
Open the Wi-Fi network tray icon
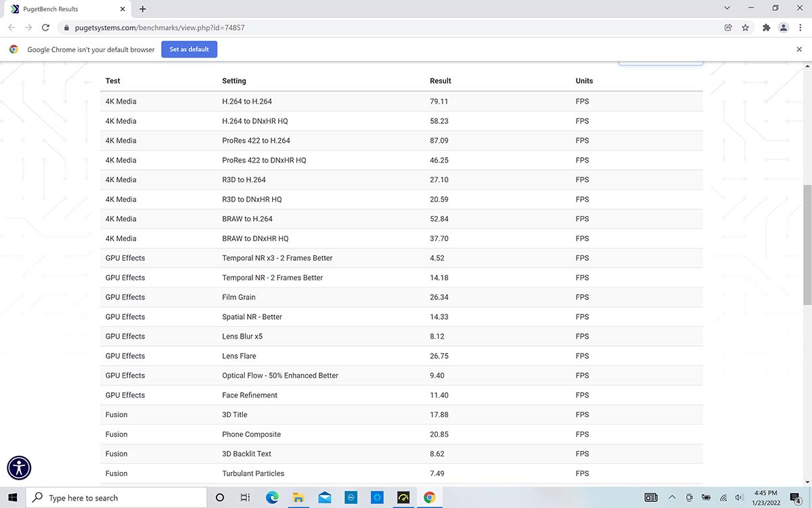[723, 498]
